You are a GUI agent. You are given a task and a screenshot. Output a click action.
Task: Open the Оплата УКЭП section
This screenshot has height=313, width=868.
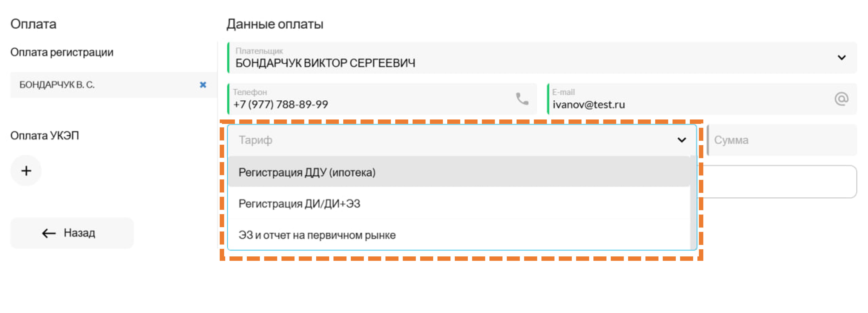45,136
